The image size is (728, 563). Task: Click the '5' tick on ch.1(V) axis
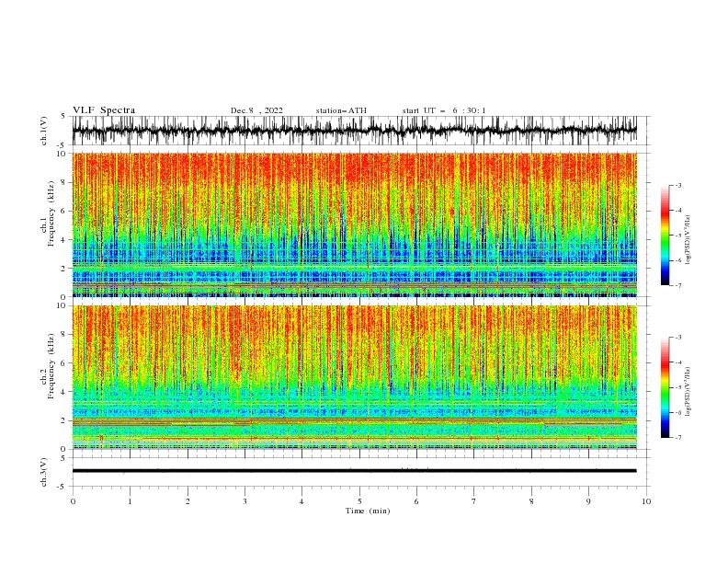pos(63,117)
